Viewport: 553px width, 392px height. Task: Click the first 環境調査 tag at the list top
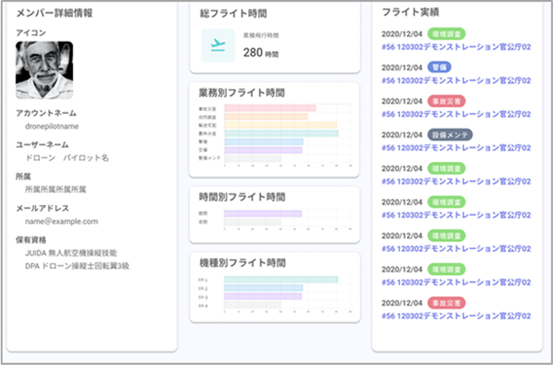tap(447, 34)
